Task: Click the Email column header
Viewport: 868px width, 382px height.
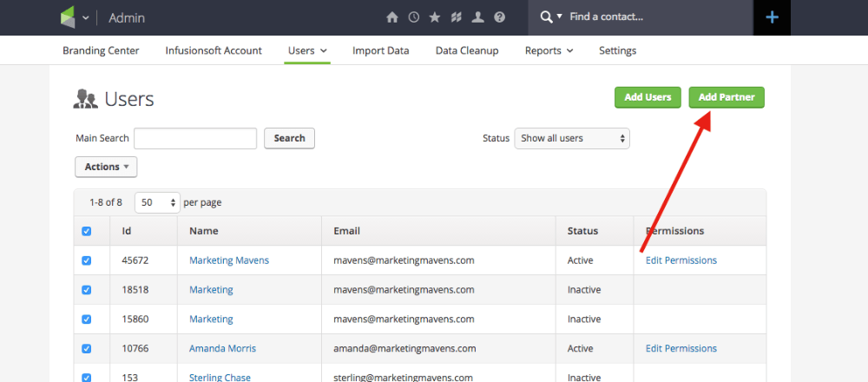Action: tap(347, 231)
